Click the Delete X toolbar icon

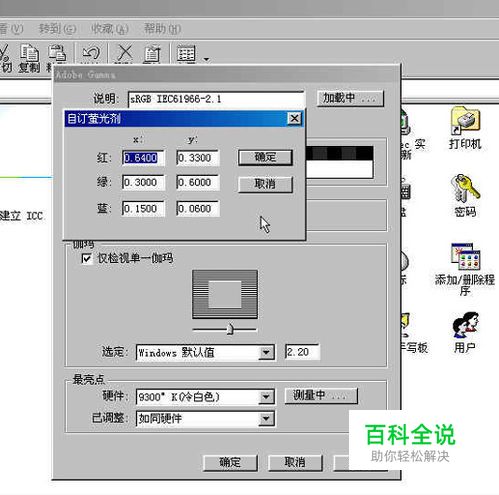coord(125,53)
